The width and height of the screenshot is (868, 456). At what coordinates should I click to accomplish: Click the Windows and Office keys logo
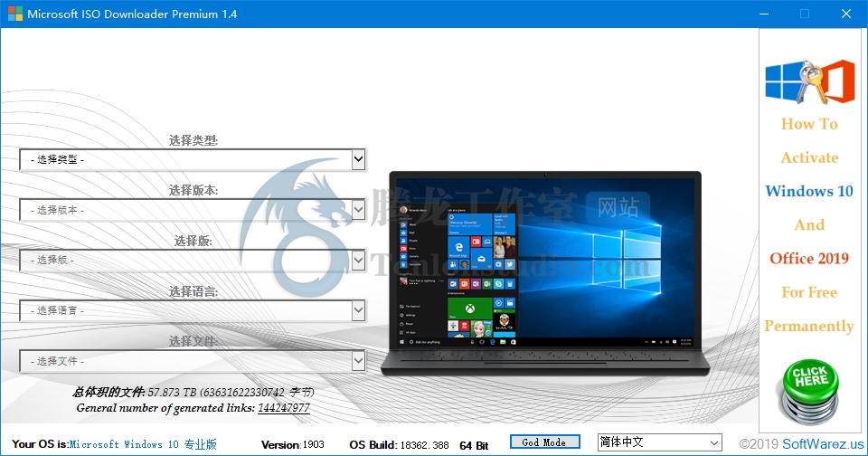[x=810, y=82]
